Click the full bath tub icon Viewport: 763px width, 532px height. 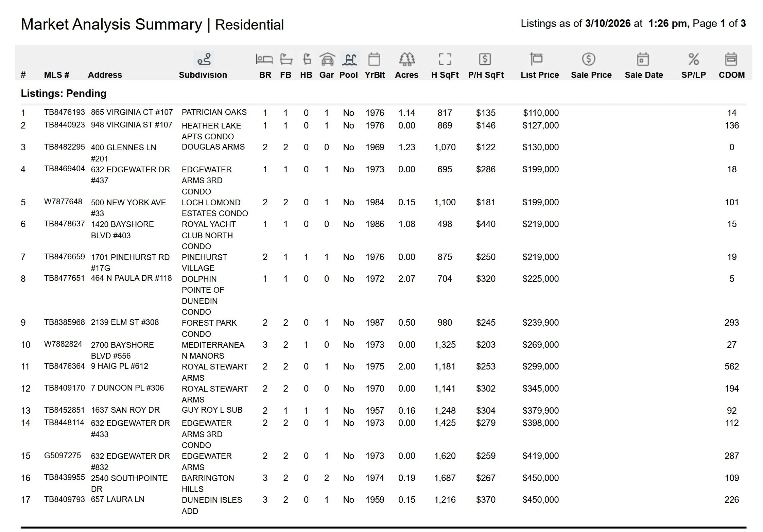click(x=286, y=59)
